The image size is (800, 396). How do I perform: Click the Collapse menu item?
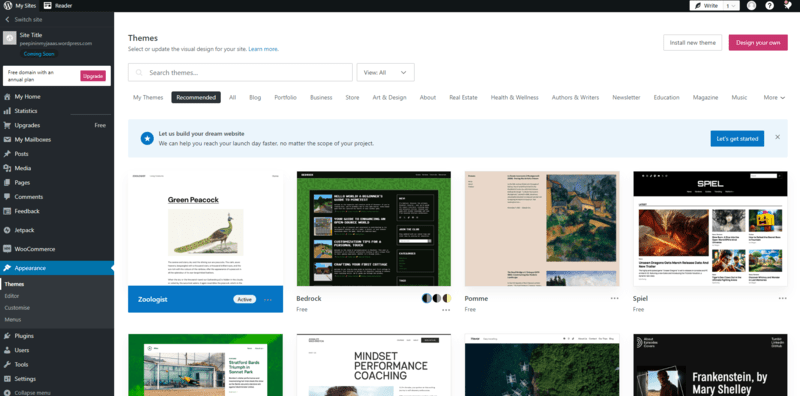32,392
